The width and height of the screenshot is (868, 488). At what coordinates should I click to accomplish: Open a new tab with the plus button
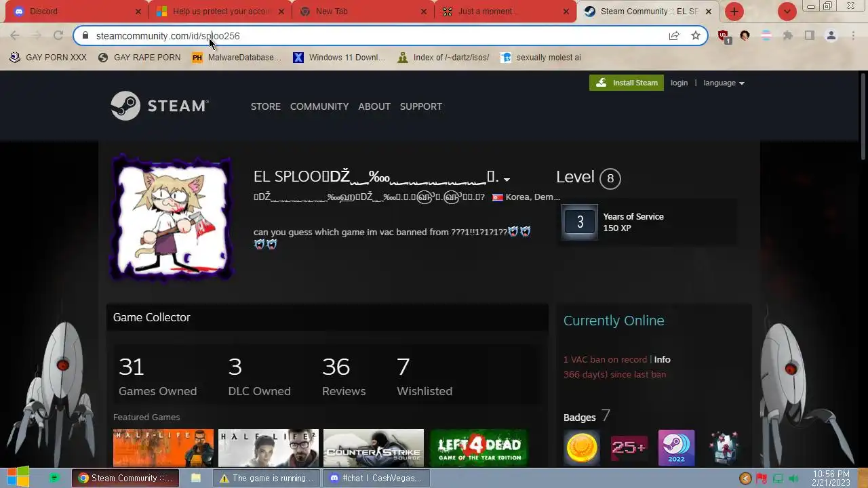coord(734,12)
